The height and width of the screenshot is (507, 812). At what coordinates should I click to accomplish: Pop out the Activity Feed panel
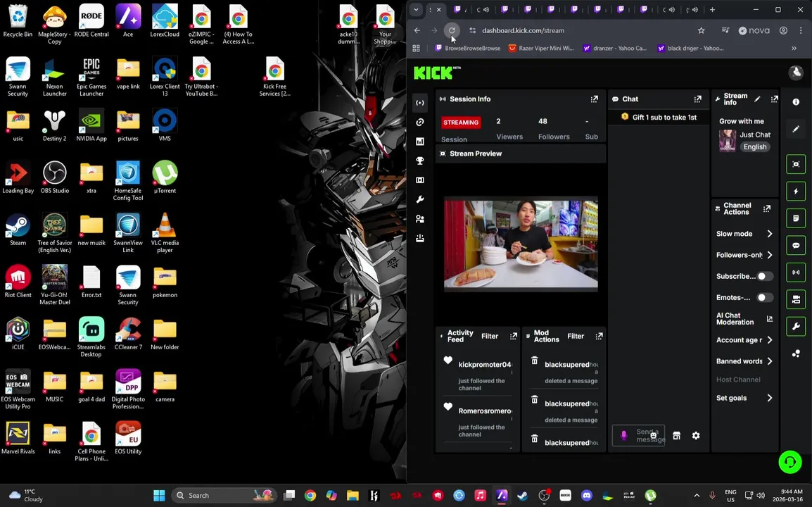click(514, 336)
